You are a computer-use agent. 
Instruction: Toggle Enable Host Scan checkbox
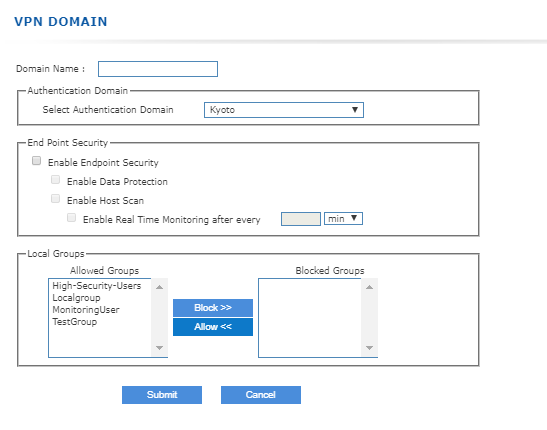pos(55,199)
